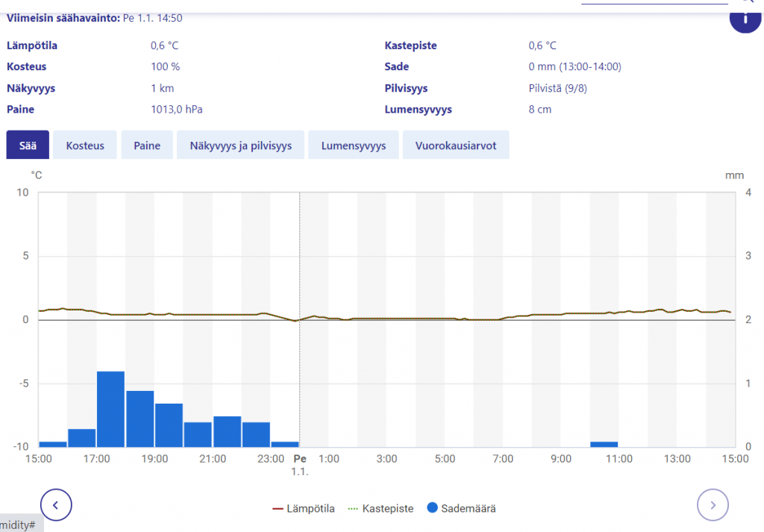The image size is (764, 532).
Task: Go to previous time period arrow
Action: point(56,505)
